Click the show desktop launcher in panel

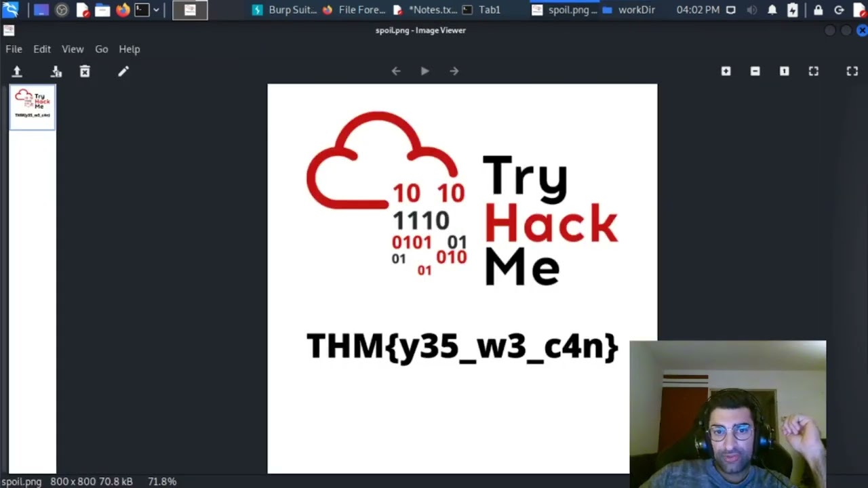pyautogui.click(x=41, y=10)
